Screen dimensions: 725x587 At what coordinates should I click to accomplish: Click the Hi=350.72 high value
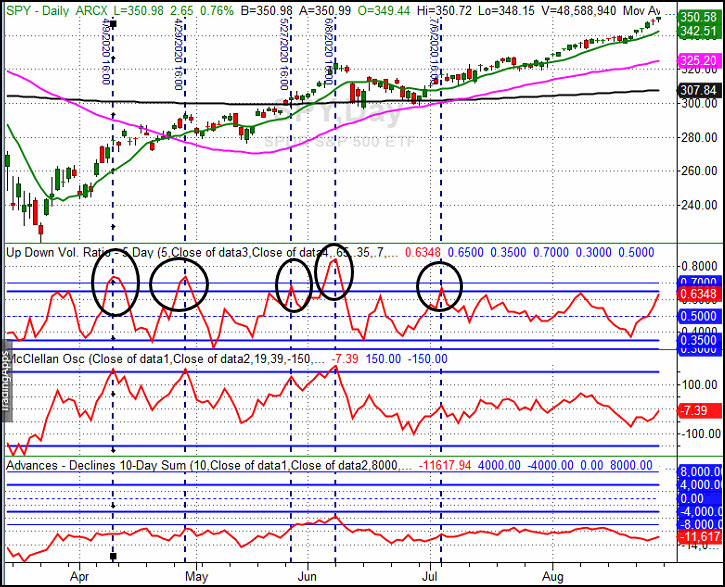coord(444,10)
